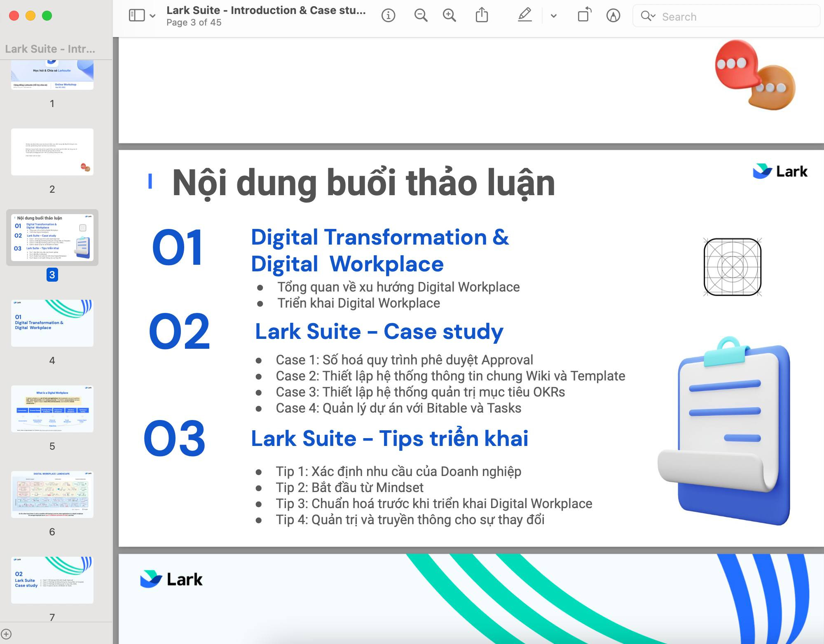This screenshot has width=824, height=644.
Task: Click the window title 'Lark Suite - Introduction & Case stu...'
Action: 266,10
